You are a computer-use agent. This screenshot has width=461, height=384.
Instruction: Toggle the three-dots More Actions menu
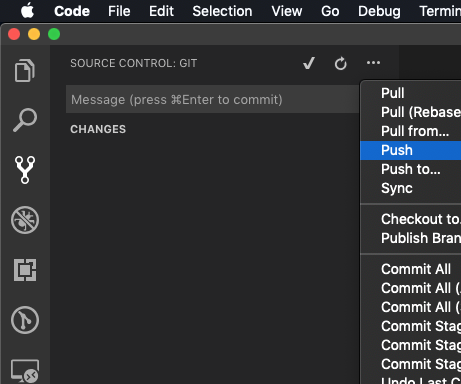(x=373, y=63)
